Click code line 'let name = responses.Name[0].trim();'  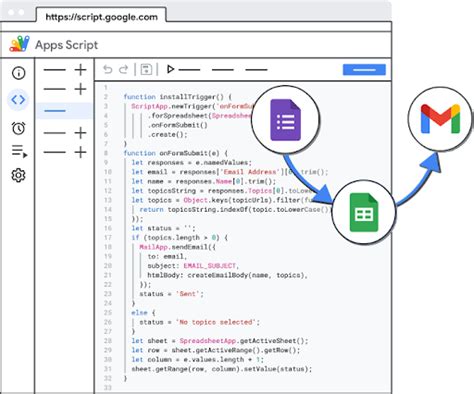pyautogui.click(x=204, y=181)
